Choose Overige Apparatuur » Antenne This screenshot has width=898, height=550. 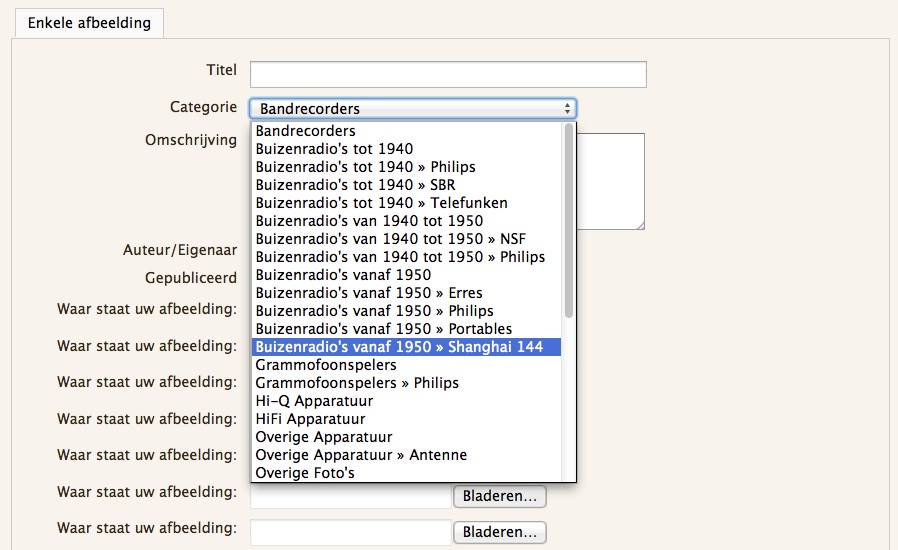(x=361, y=455)
